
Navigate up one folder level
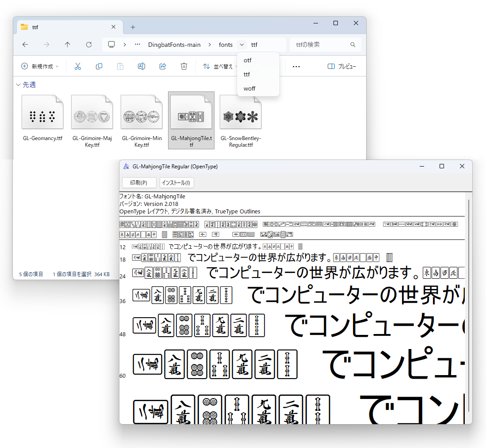coord(67,45)
